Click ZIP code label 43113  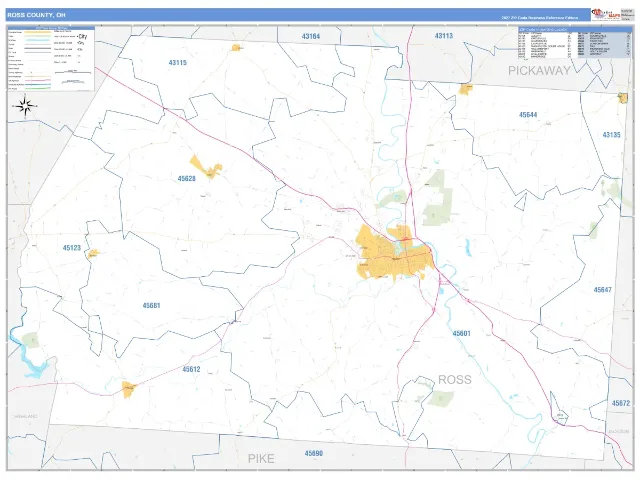[444, 36]
